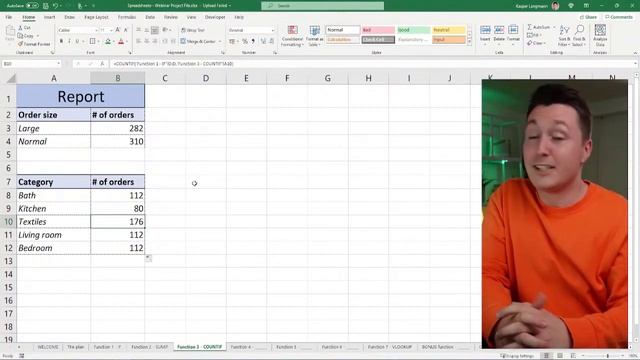
Task: Click the Save icon in title bar
Action: click(46, 6)
